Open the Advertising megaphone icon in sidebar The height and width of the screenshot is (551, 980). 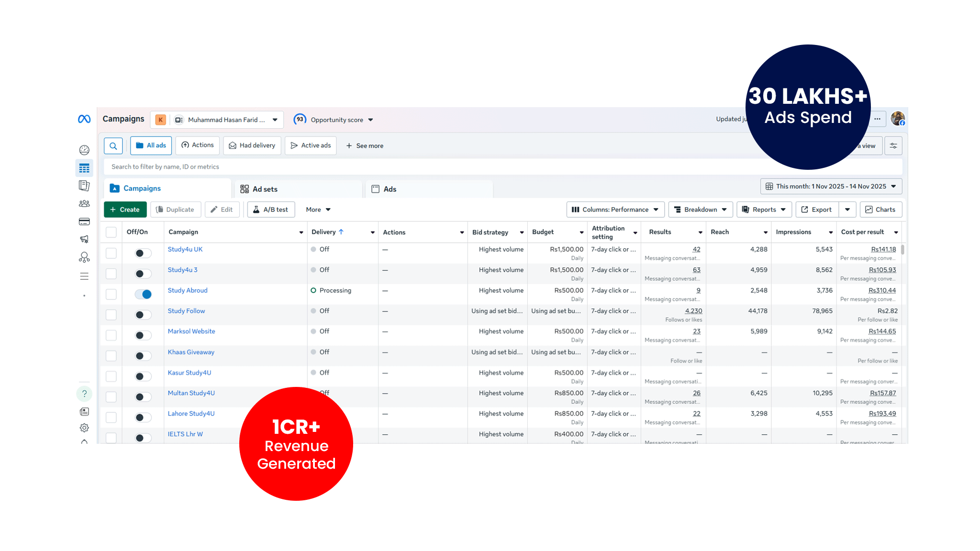[x=84, y=239]
